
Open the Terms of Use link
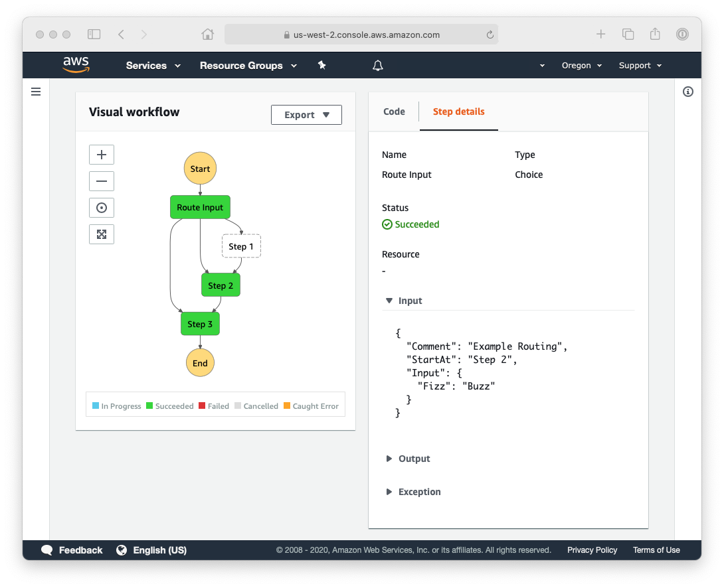coord(656,550)
